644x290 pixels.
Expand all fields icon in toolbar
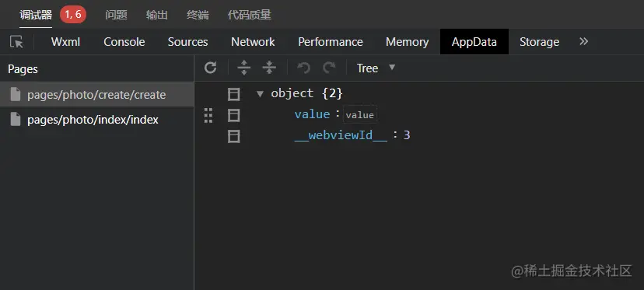click(244, 68)
